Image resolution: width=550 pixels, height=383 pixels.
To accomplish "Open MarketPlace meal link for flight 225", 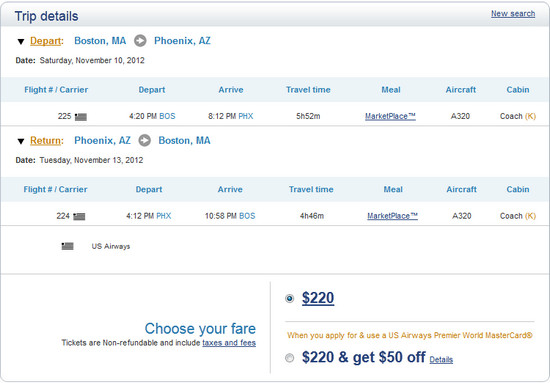I will pos(390,116).
